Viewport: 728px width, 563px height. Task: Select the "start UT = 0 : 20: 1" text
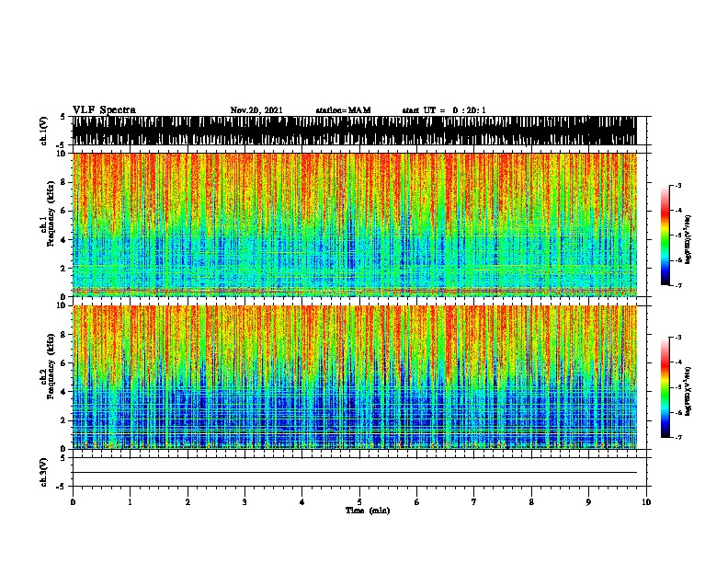tap(444, 110)
